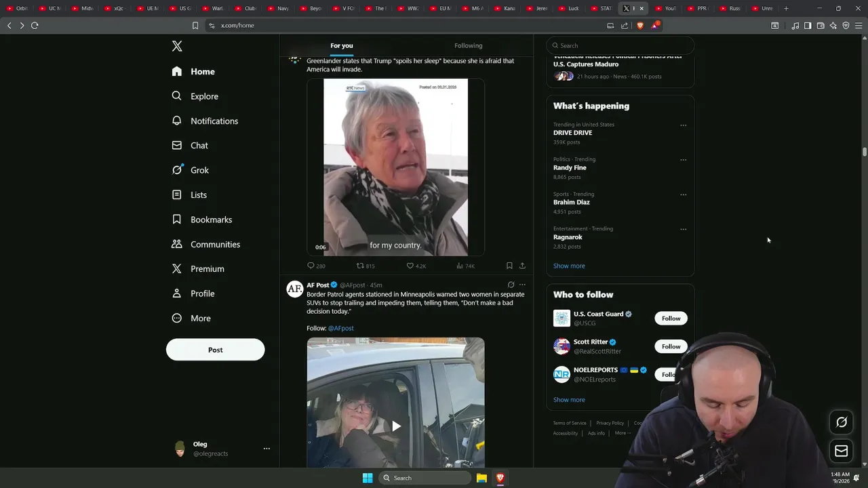Reload the page
The image size is (868, 488).
point(35,25)
